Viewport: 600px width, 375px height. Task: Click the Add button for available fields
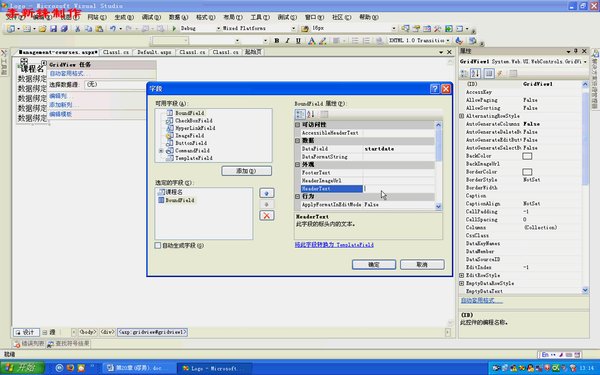[x=246, y=171]
